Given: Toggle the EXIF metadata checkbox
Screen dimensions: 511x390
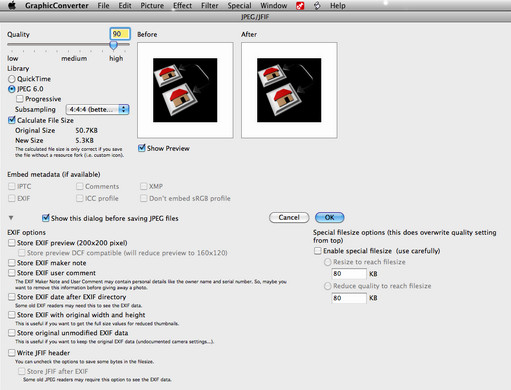Looking at the screenshot, I should [x=12, y=198].
